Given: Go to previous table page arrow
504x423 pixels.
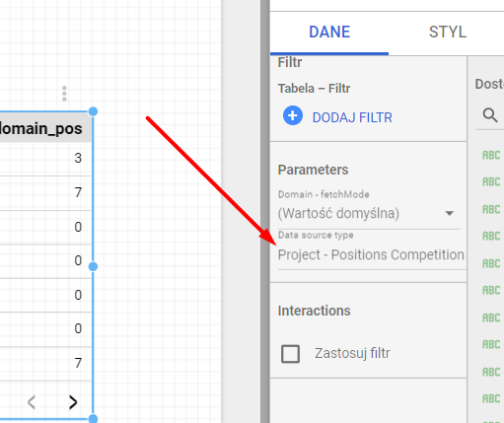Looking at the screenshot, I should click(x=32, y=402).
